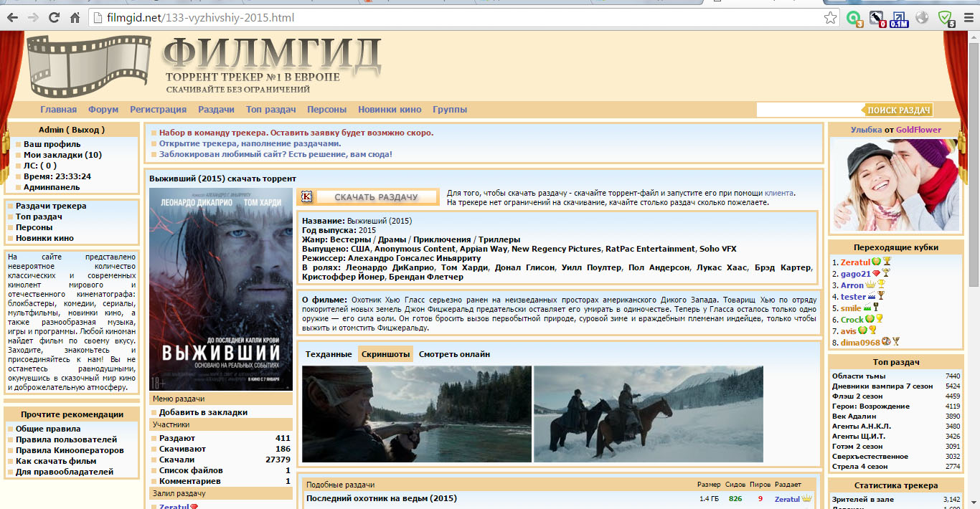Click the green wreath icon beside Crock
This screenshot has width=980, height=509.
[x=870, y=319]
